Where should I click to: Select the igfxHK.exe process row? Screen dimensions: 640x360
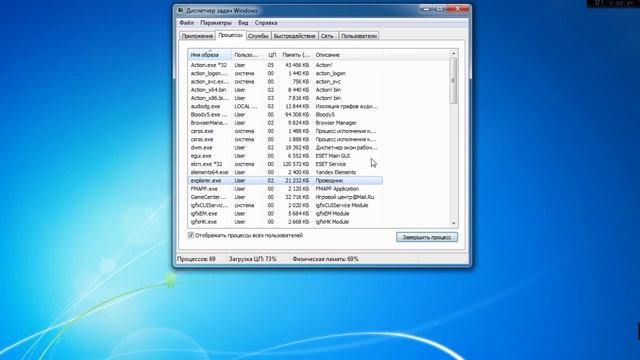[x=285, y=222]
